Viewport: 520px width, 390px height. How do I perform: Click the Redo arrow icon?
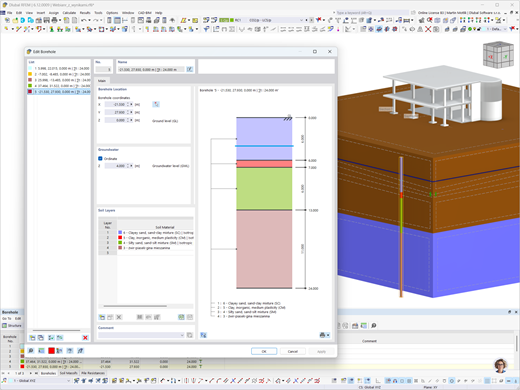(95, 20)
